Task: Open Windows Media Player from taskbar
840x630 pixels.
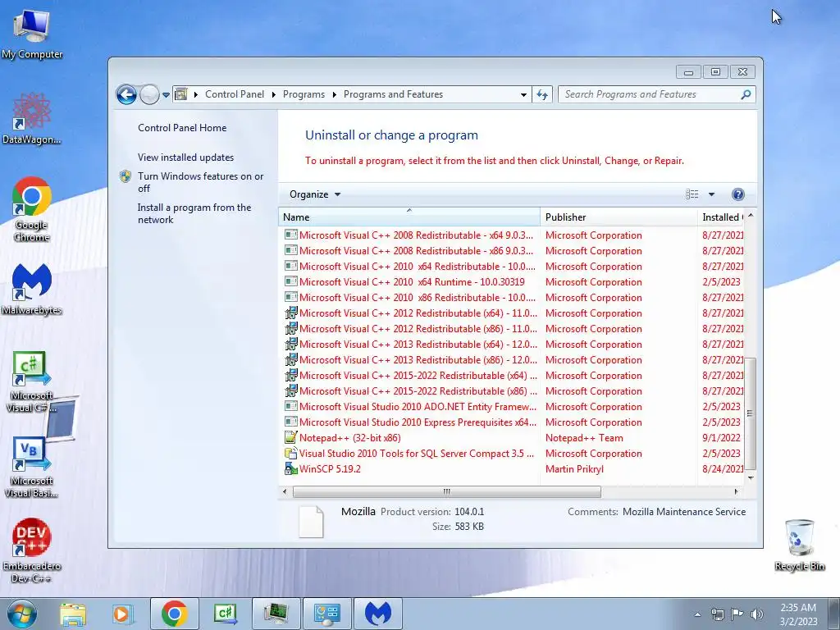Action: pos(121,614)
